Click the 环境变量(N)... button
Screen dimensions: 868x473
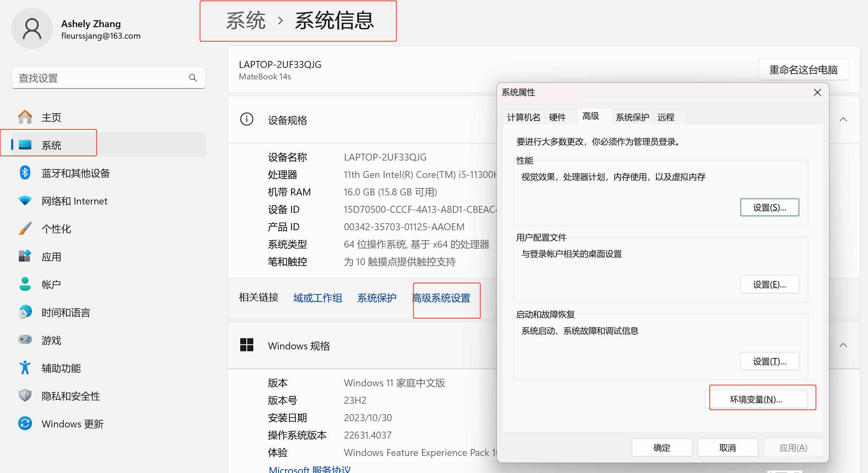click(x=756, y=399)
